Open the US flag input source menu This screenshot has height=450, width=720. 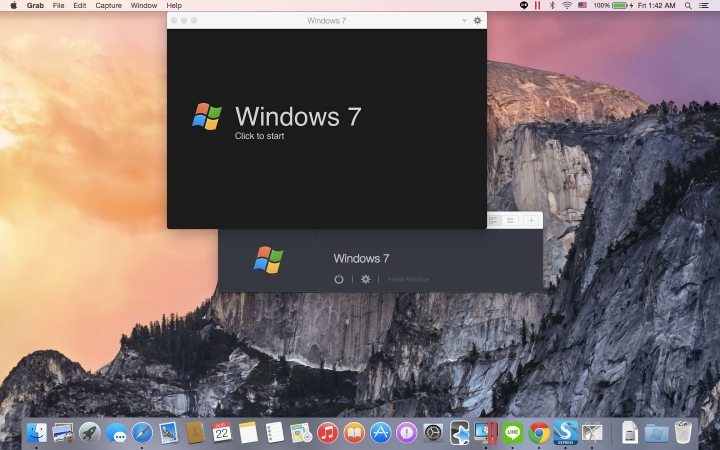click(583, 6)
